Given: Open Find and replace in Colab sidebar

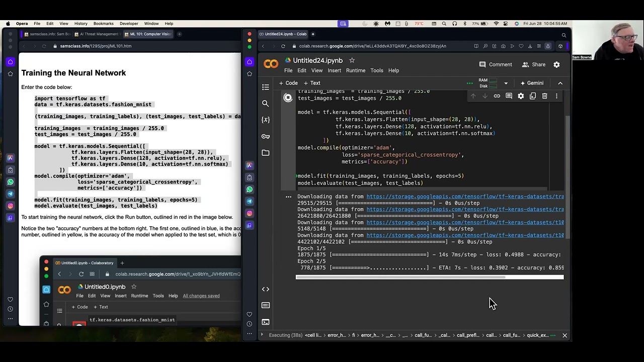Looking at the screenshot, I should [x=266, y=104].
